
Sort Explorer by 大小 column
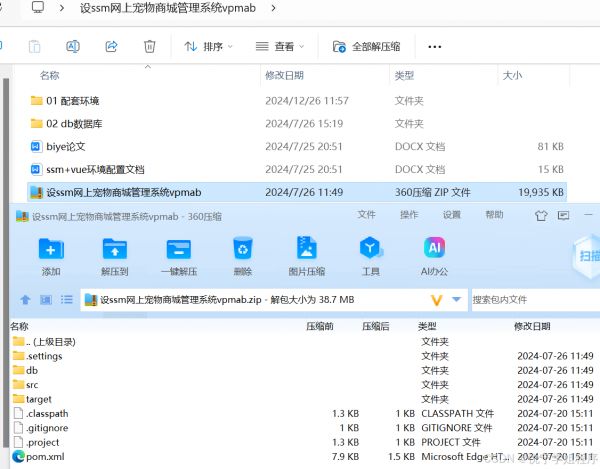pos(512,75)
